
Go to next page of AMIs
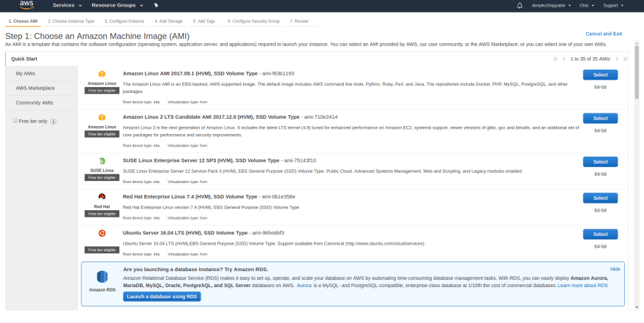[x=617, y=59]
